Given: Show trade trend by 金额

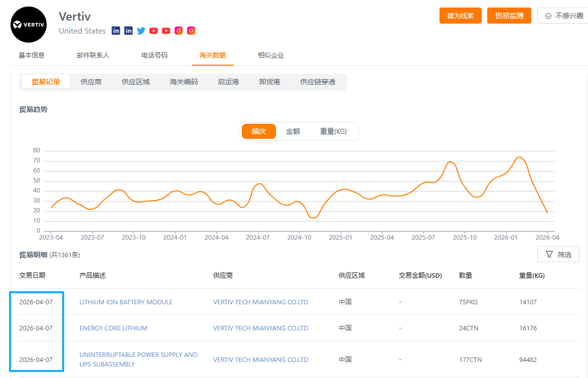Looking at the screenshot, I should (293, 131).
